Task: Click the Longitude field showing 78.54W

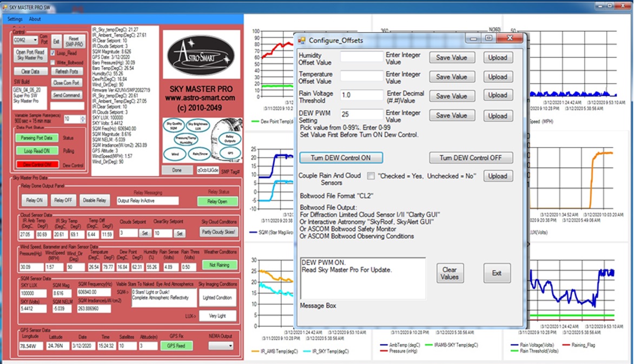Action: (x=31, y=346)
